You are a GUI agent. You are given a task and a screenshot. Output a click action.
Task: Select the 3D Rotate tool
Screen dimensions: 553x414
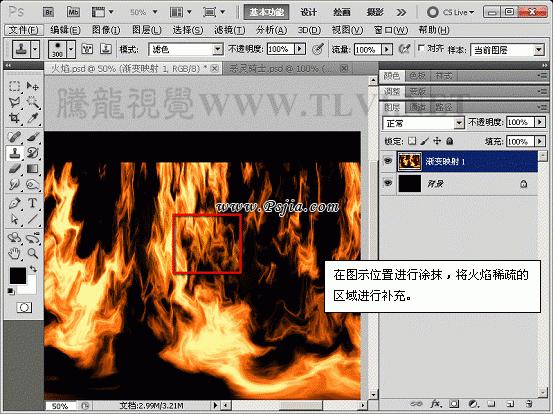[14, 238]
